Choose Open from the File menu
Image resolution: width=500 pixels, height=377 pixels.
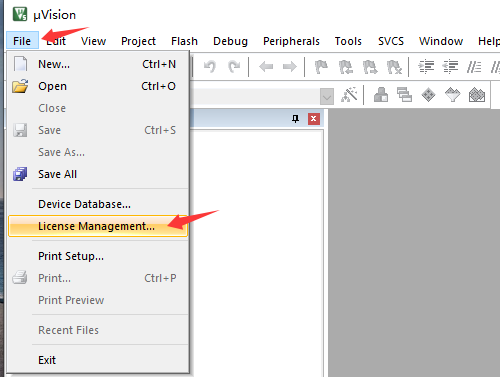pos(98,86)
